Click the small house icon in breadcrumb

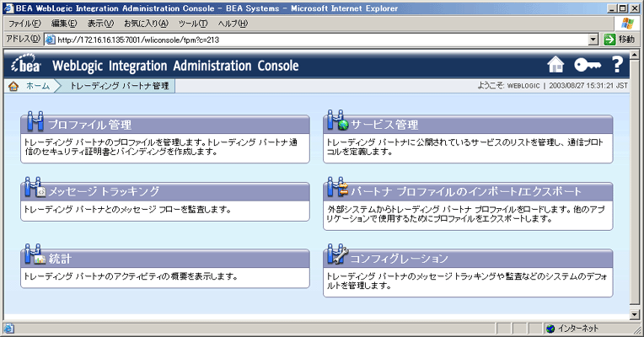pos(13,86)
